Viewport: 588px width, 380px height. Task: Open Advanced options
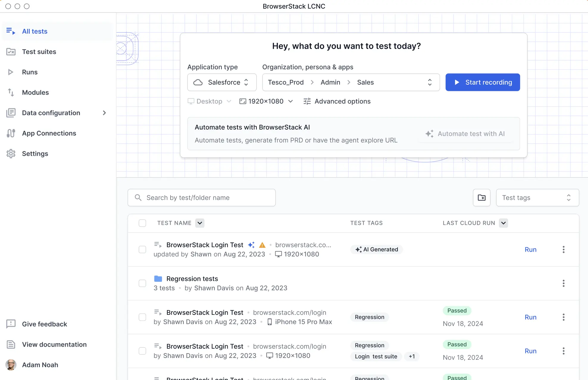337,102
